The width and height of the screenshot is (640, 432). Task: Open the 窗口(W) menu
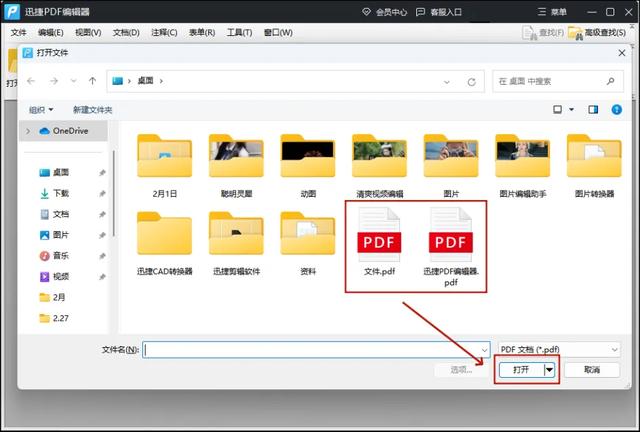[x=278, y=33]
